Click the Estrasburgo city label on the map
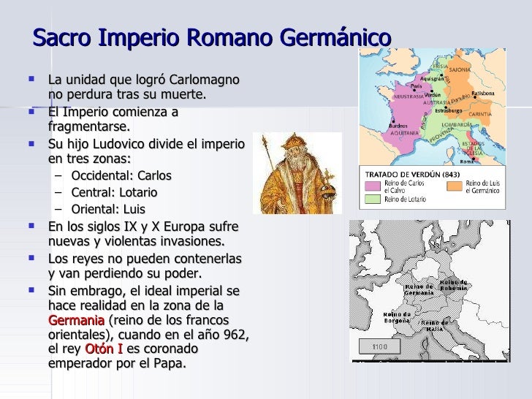This screenshot has width=532, height=399. [448, 111]
